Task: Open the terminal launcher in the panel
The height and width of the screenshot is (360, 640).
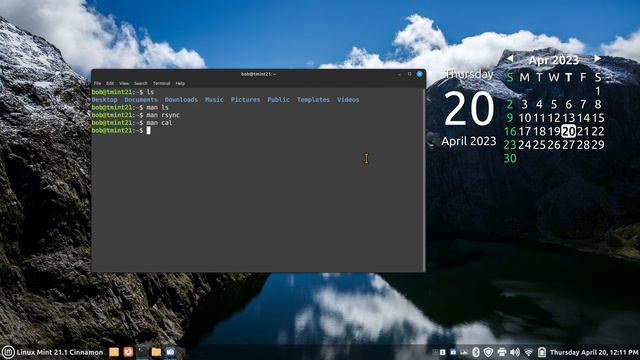Action: (142, 352)
